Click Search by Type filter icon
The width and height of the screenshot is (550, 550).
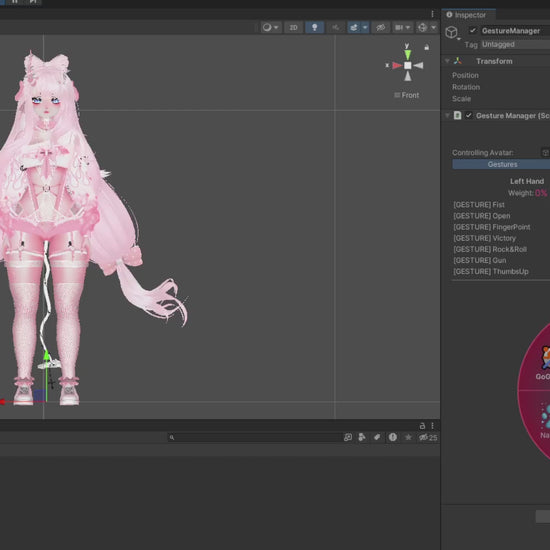(362, 437)
